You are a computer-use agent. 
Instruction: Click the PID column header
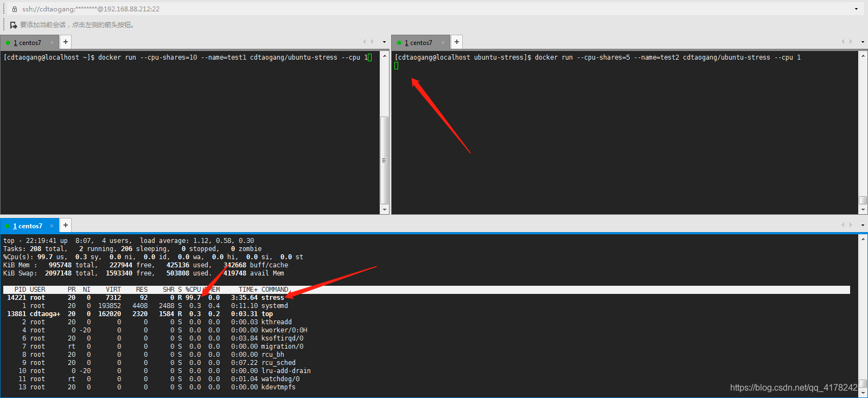[20, 290]
